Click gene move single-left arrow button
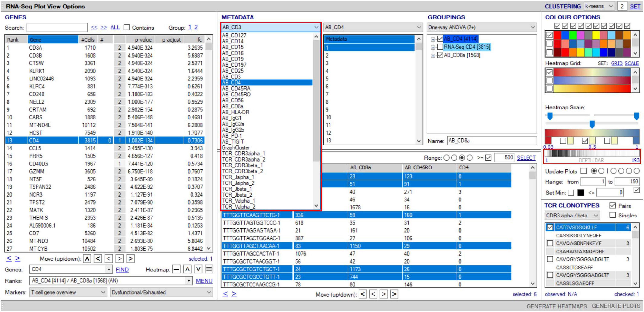Image resolution: width=644 pixels, height=312 pixels. click(x=109, y=258)
